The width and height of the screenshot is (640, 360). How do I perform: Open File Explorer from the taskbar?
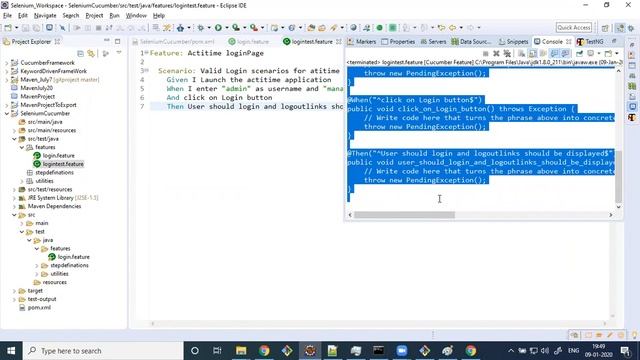(x=241, y=351)
